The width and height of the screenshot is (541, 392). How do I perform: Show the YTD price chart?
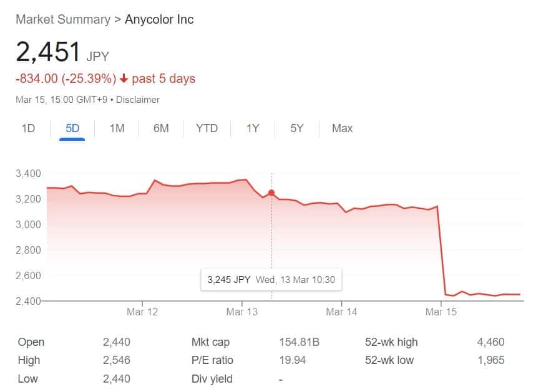click(x=207, y=128)
